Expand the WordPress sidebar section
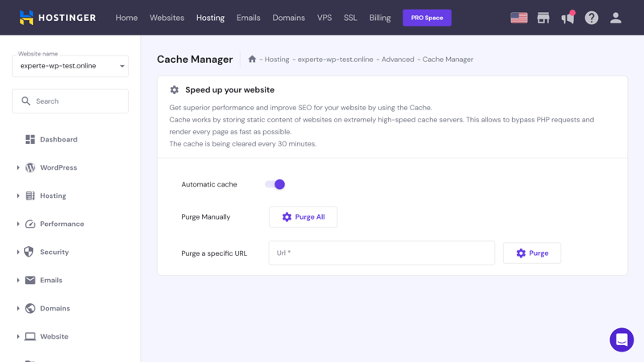Screen dimensions: 644x362 coord(58,167)
